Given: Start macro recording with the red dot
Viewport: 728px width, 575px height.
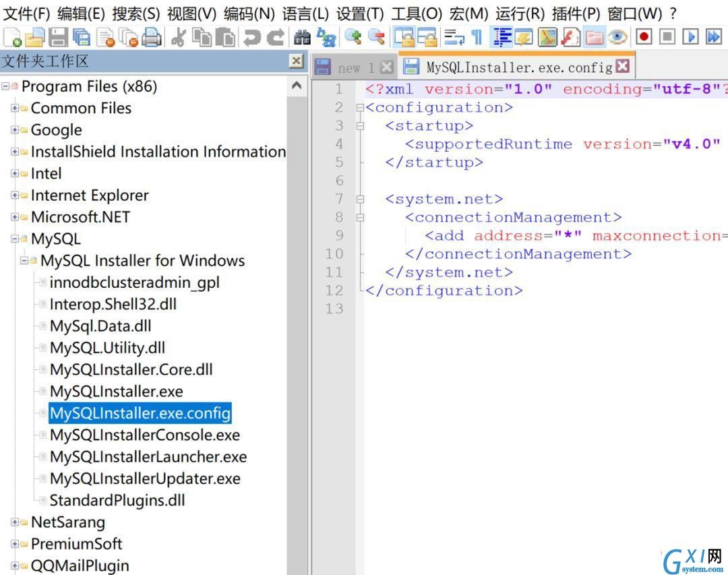Looking at the screenshot, I should tap(644, 37).
